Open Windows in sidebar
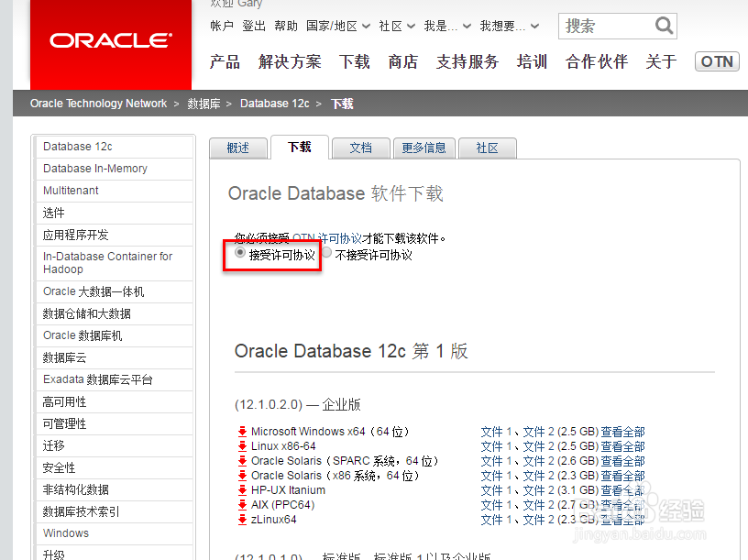Screen dimensions: 748x560 (115, 533)
